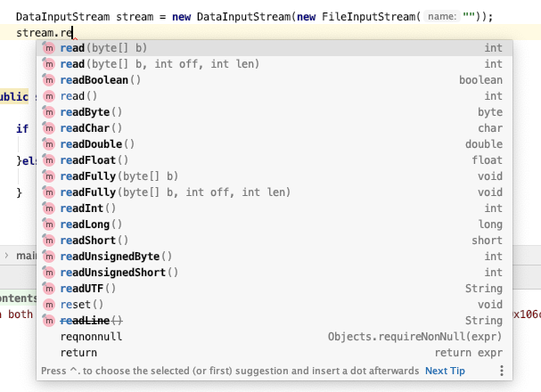The width and height of the screenshot is (541, 392).
Task: Click the method icon next to reset()
Action: click(x=49, y=305)
